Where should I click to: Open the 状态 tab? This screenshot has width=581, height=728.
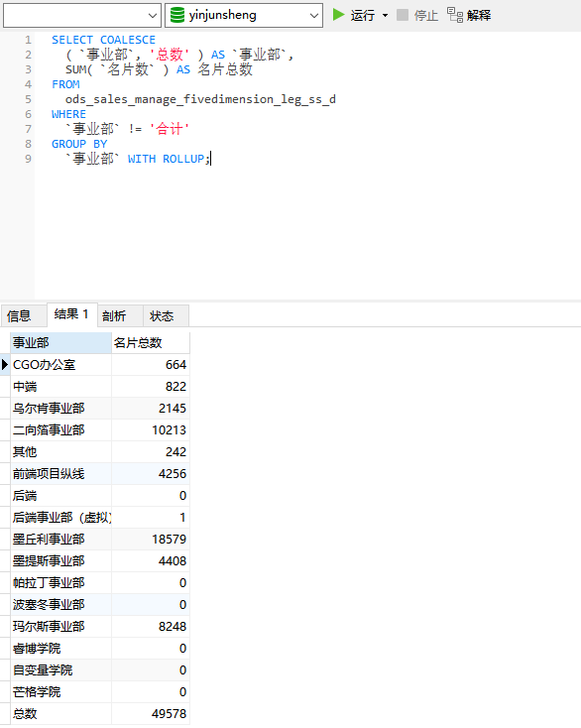(162, 315)
